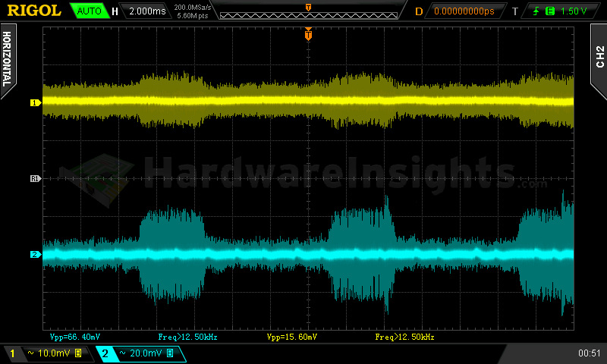
Task: Click the 00:51 clock readout
Action: coord(589,353)
